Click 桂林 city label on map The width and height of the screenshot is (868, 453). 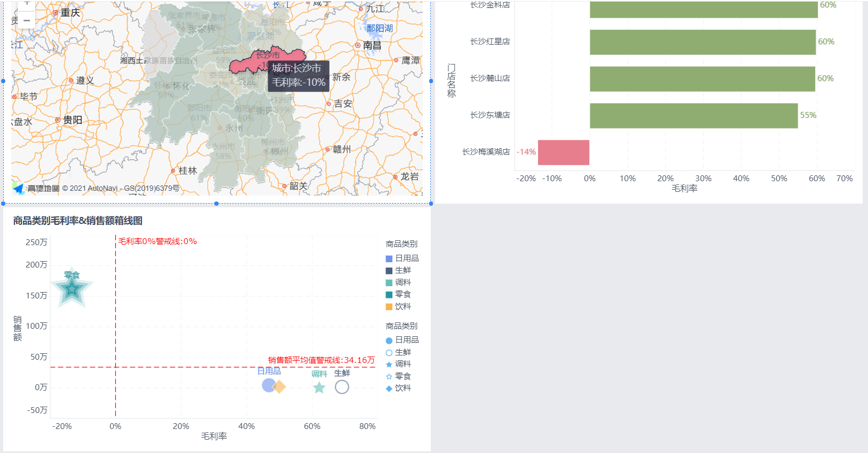pos(188,171)
